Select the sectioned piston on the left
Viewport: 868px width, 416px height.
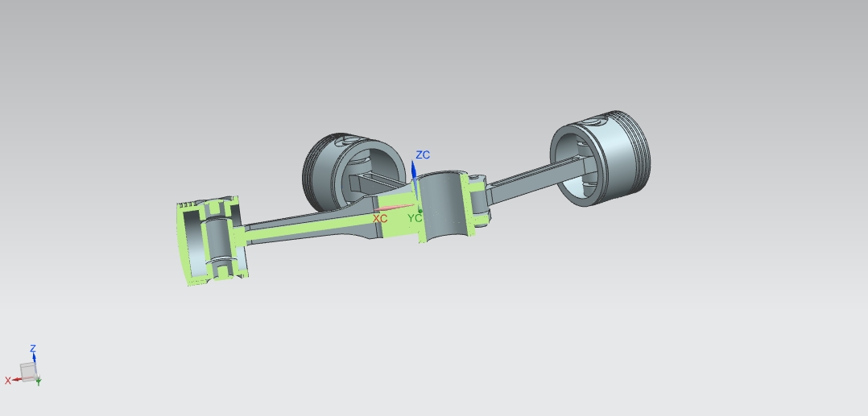(x=212, y=240)
